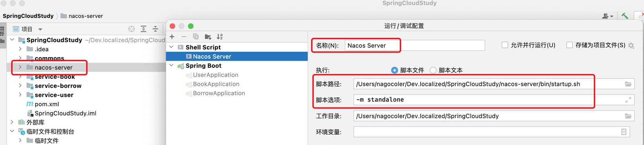This screenshot has width=644, height=145.
Task: Create a new configuration folder
Action: [208, 37]
